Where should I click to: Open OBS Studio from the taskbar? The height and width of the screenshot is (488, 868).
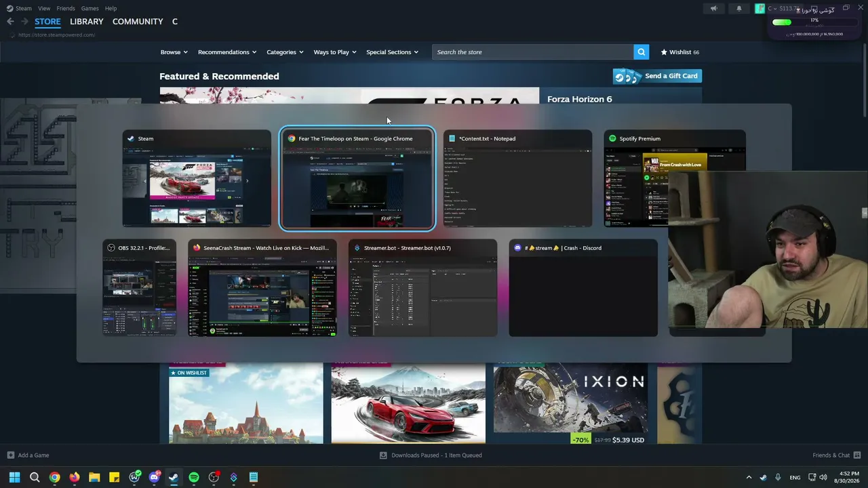point(214,477)
